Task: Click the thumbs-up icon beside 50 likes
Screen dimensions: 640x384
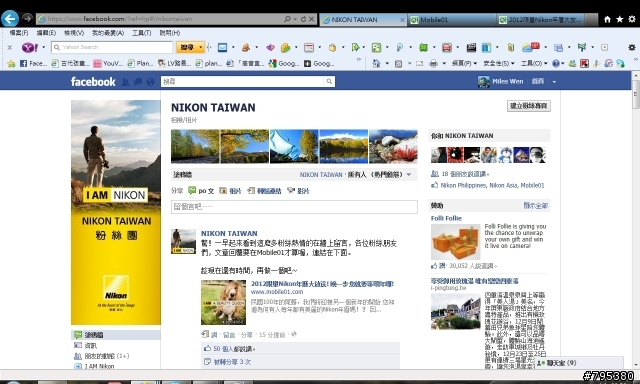Action: (x=207, y=348)
